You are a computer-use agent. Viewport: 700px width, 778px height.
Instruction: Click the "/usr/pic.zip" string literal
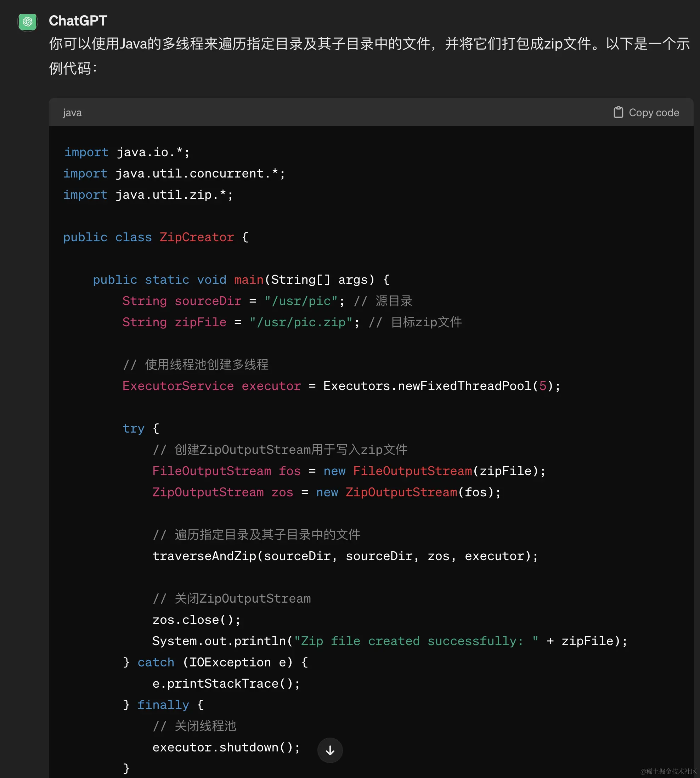click(x=301, y=322)
